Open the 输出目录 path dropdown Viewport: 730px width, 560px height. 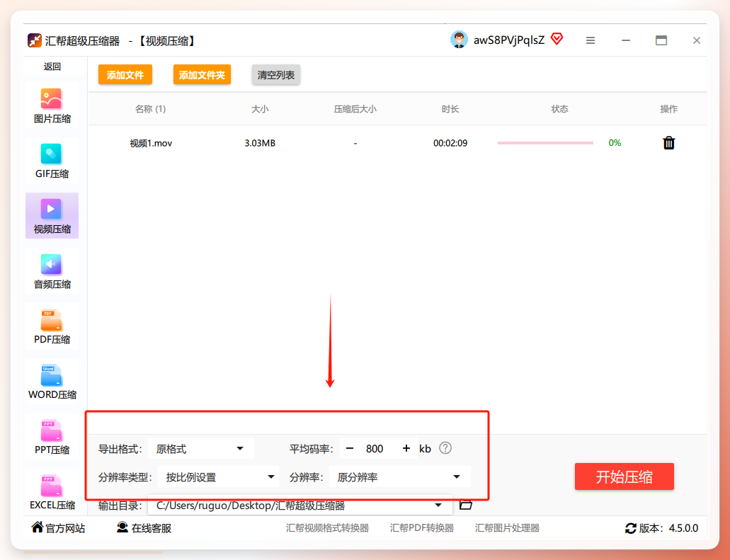point(300,505)
